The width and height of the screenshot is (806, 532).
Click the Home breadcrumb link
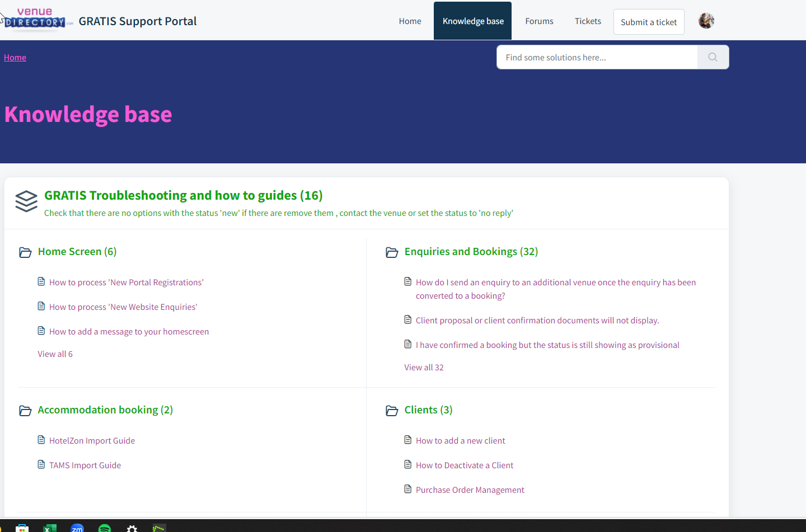click(x=15, y=58)
